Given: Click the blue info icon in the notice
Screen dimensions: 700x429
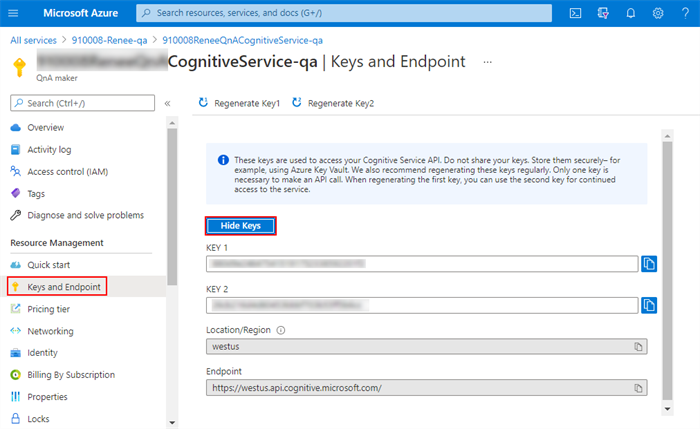Looking at the screenshot, I should (x=223, y=160).
